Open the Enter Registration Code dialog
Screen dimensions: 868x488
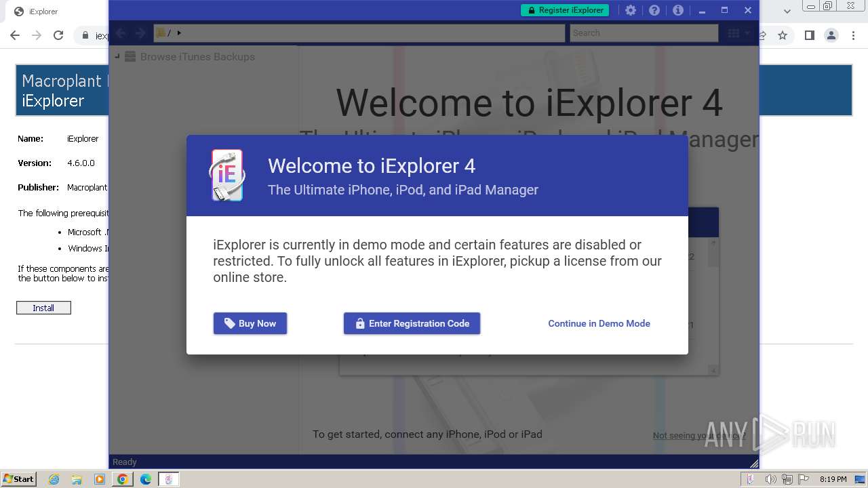[x=412, y=323]
